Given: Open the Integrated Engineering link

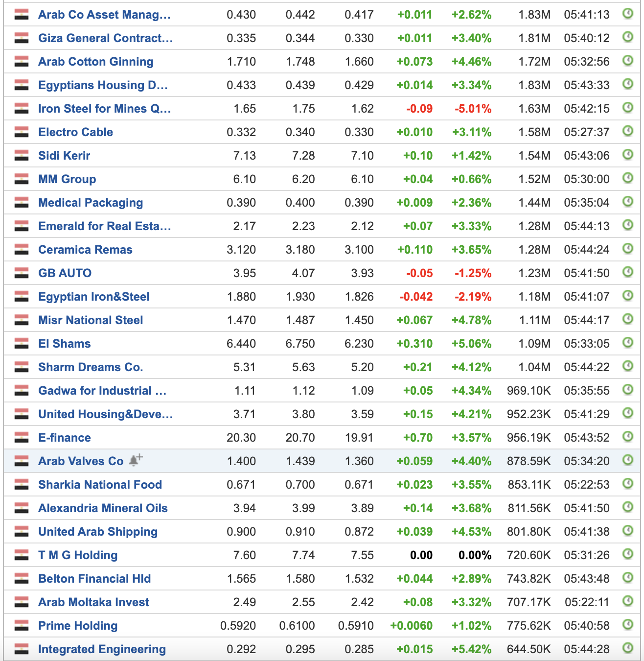Looking at the screenshot, I should click(x=102, y=649).
